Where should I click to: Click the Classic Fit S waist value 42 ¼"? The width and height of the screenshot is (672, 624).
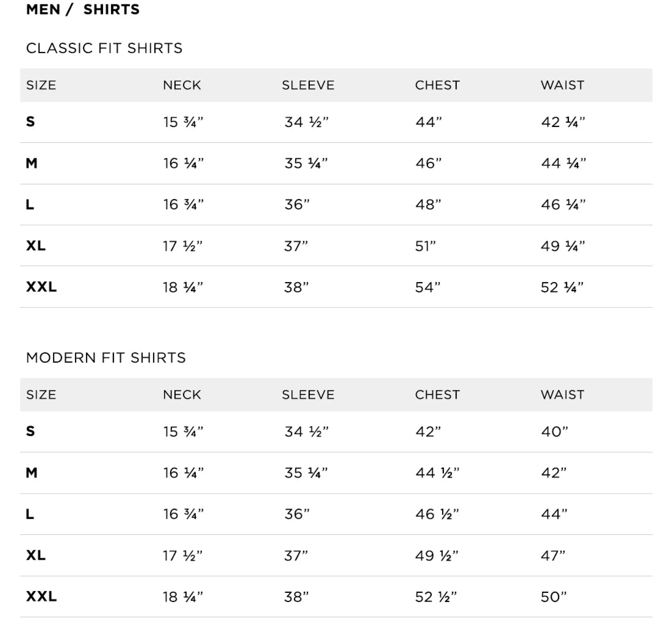pos(562,122)
